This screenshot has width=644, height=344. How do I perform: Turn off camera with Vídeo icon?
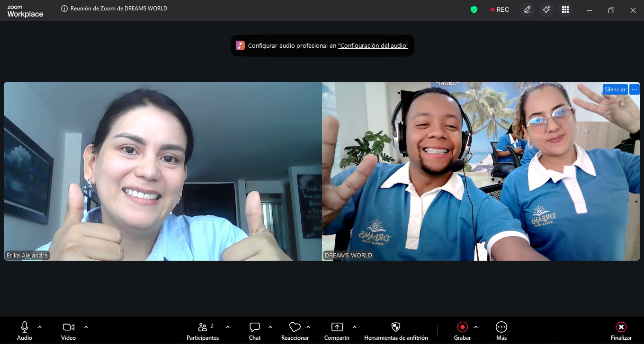click(68, 331)
